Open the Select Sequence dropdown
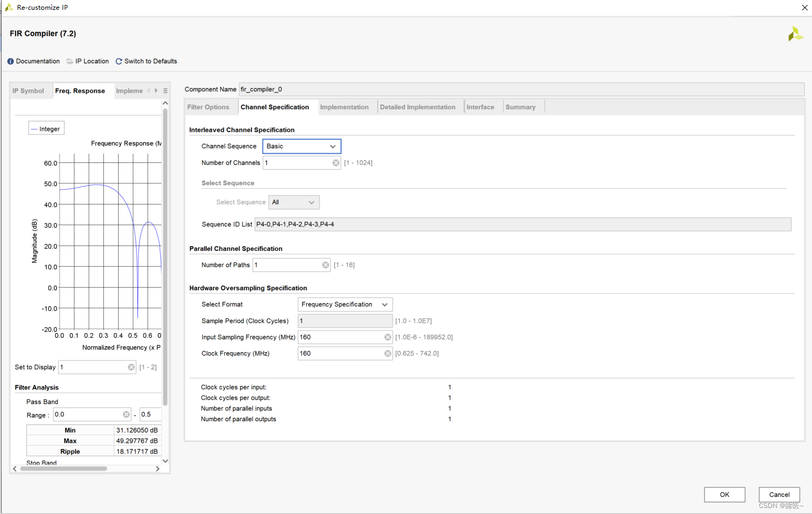Viewport: 812px width, 514px height. point(294,202)
